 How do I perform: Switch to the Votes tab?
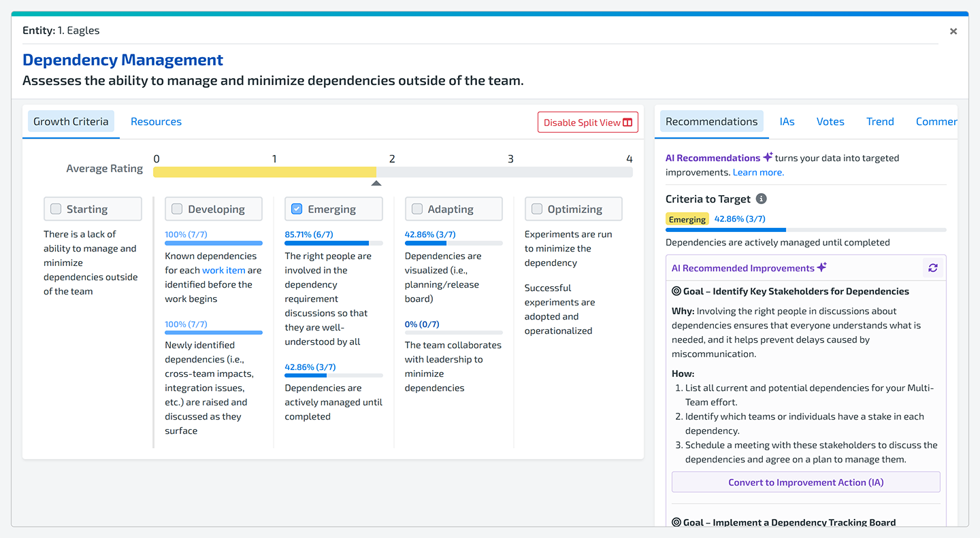tap(830, 122)
